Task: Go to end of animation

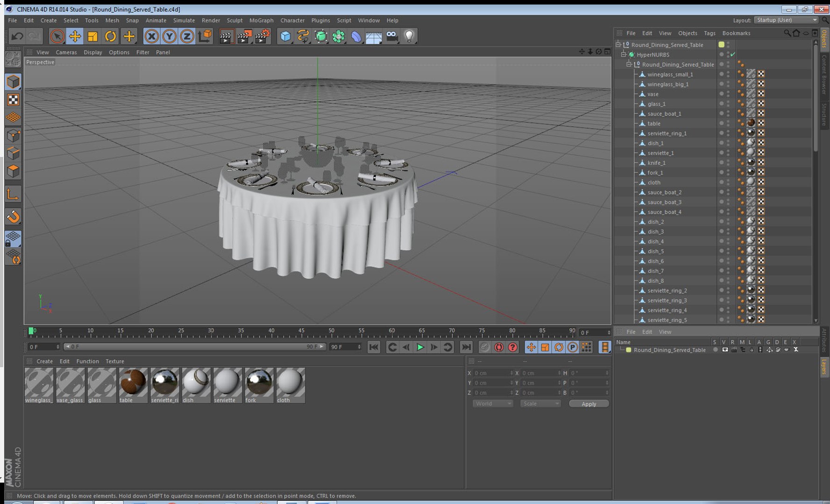Action: 466,347
